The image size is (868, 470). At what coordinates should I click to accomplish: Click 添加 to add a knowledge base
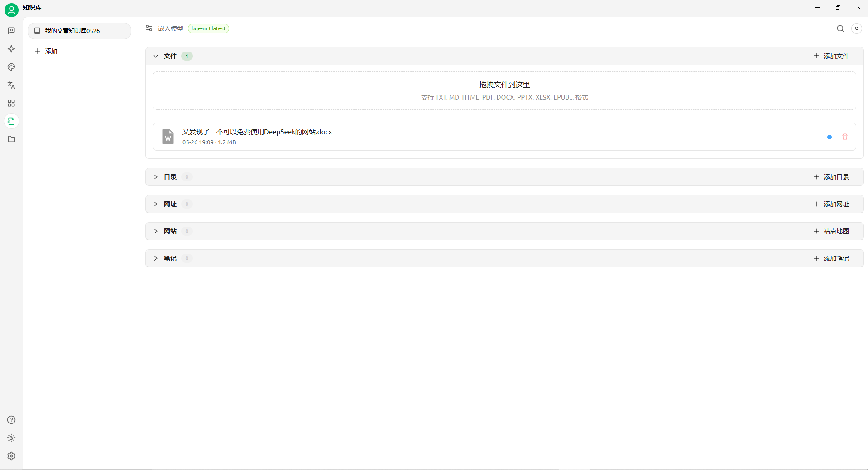[46, 51]
